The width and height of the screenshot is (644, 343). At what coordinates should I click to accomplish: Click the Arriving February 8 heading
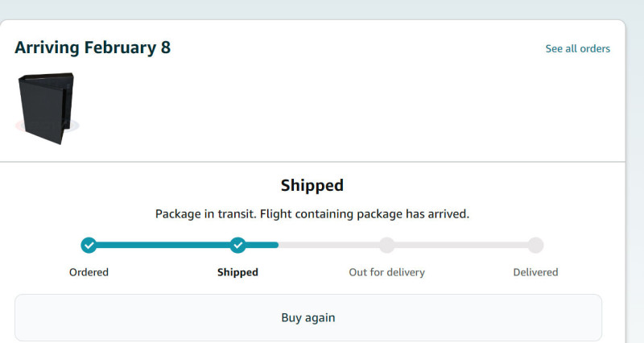(93, 48)
